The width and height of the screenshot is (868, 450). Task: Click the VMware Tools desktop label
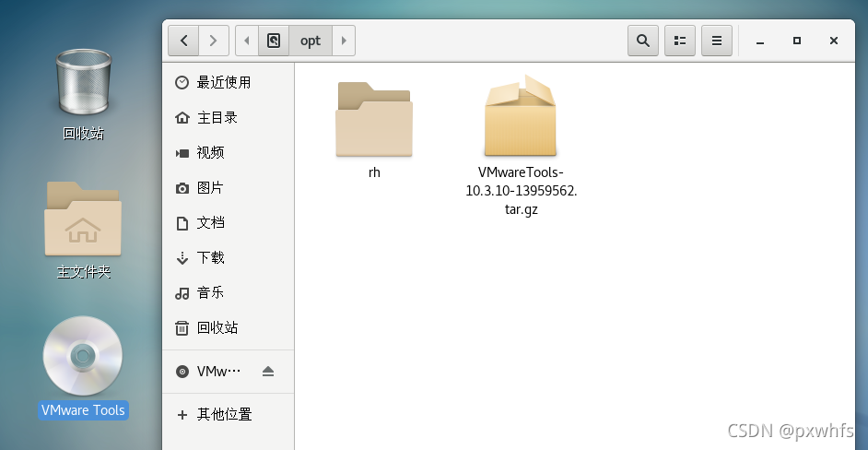pyautogui.click(x=83, y=410)
